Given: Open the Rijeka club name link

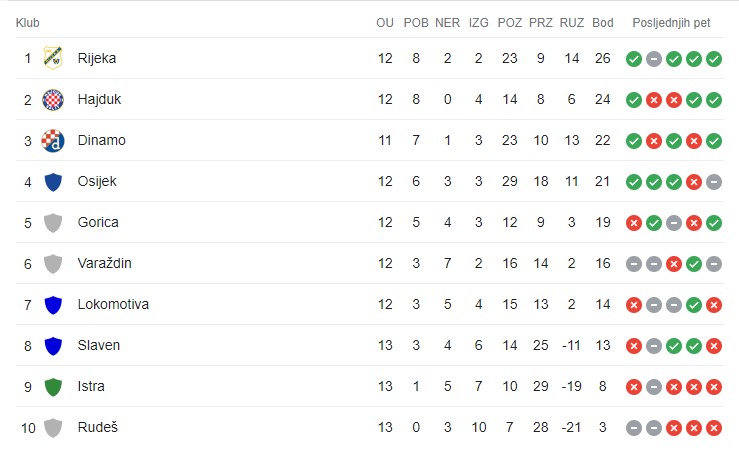Looking at the screenshot, I should click(x=97, y=58).
